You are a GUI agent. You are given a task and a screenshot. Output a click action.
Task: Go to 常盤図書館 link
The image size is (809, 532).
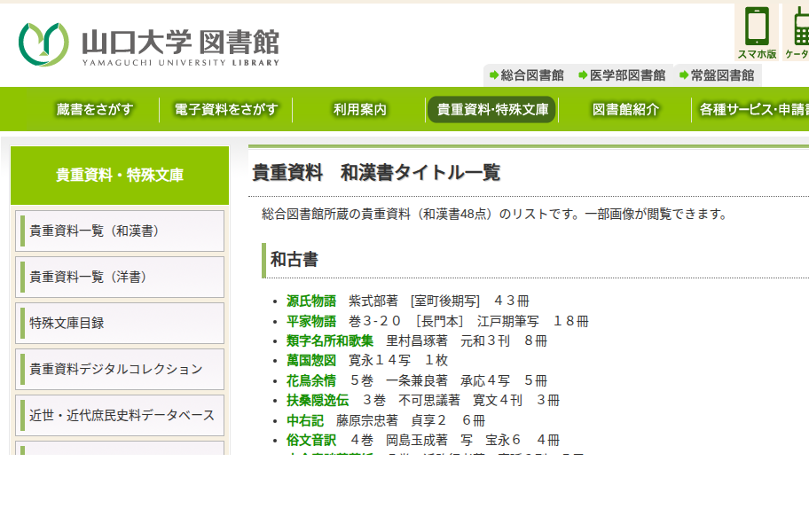click(x=717, y=75)
